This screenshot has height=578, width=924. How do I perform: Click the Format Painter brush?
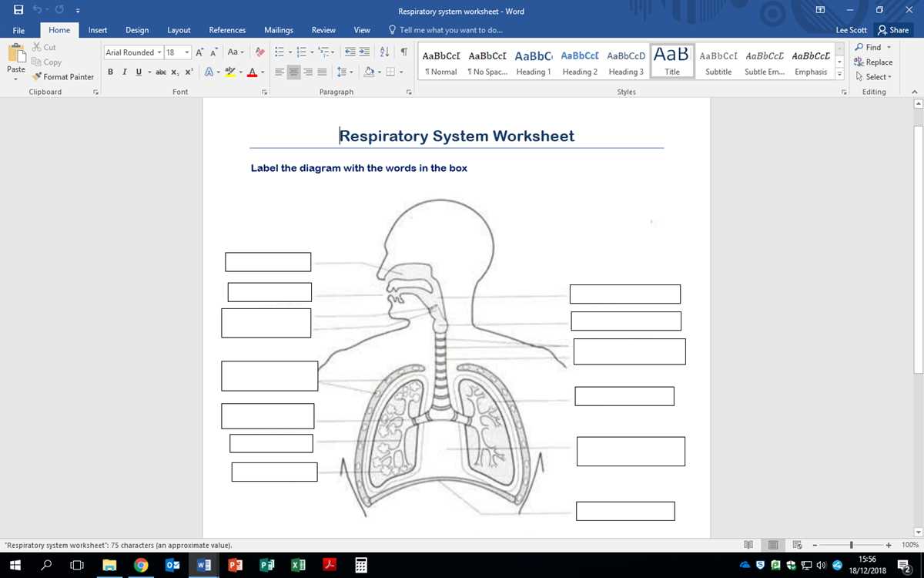(x=37, y=77)
